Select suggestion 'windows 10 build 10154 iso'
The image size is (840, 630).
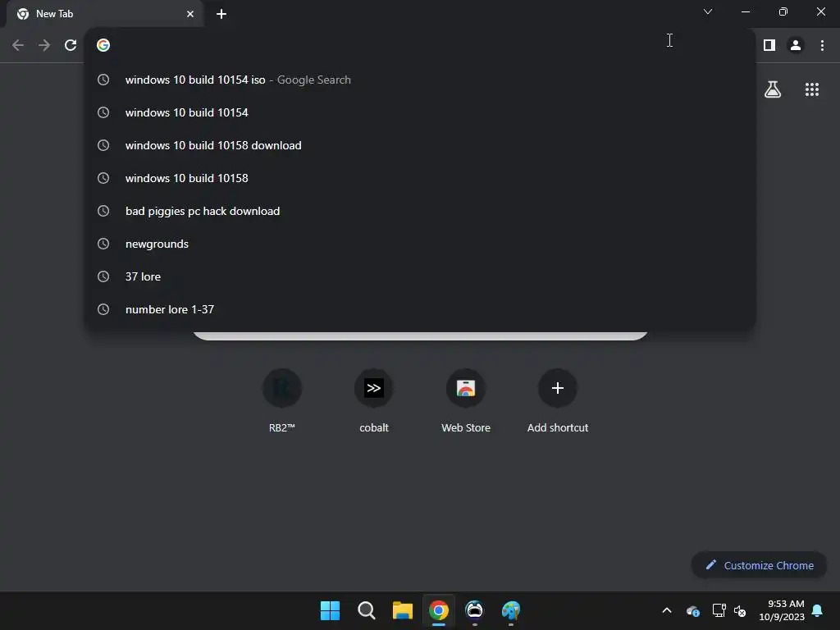421,80
